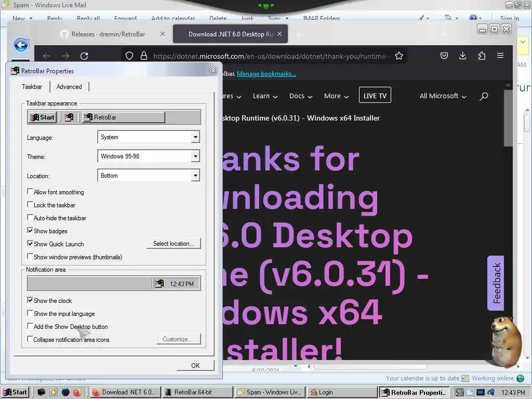Open the Firefox hamburger menu
This screenshot has width=532, height=399.
point(500,55)
